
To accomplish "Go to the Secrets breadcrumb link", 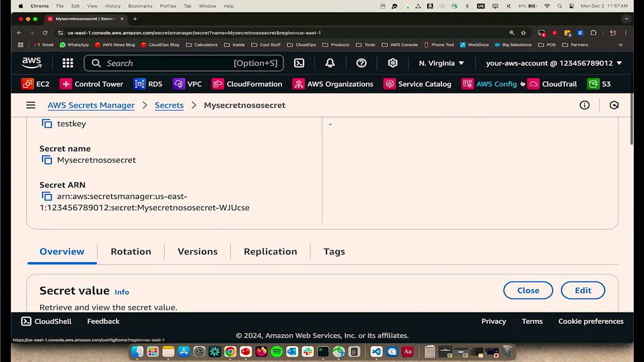I will (169, 105).
